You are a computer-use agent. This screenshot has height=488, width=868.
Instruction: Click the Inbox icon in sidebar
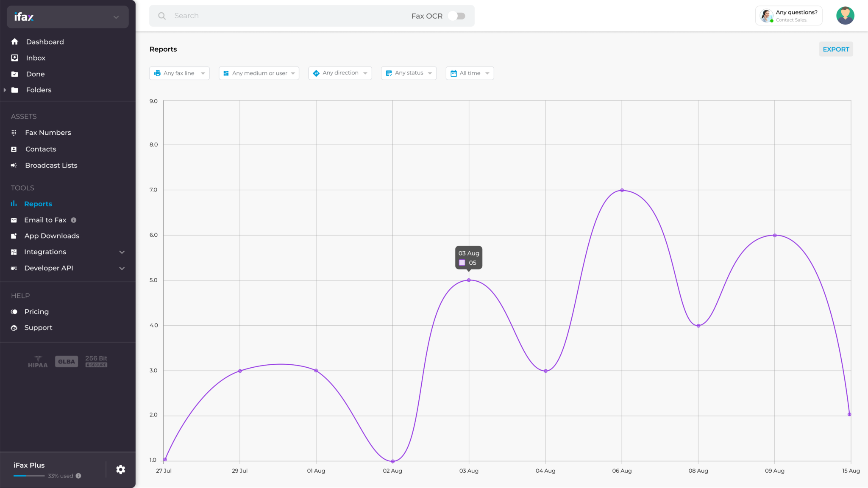tap(15, 58)
